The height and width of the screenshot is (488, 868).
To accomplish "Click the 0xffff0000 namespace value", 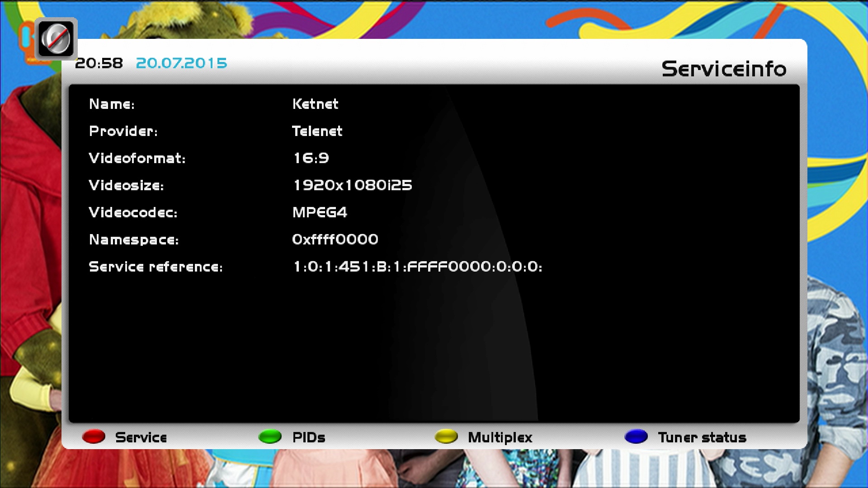I will pos(335,239).
